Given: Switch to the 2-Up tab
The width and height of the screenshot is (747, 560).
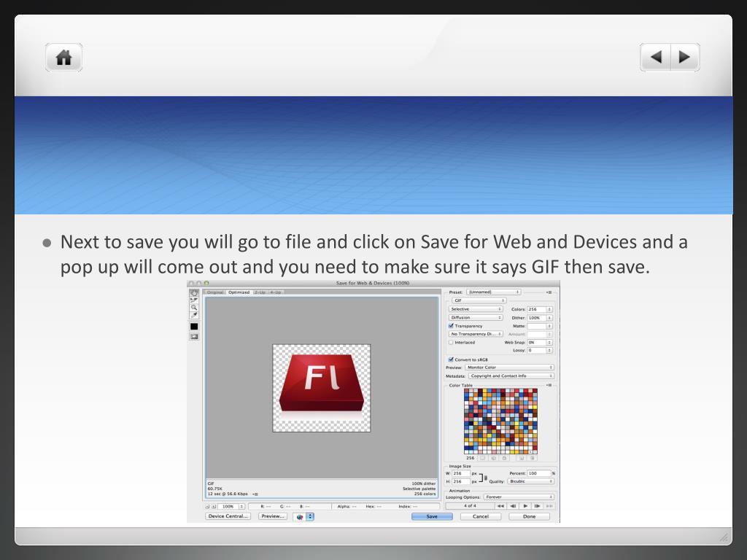Looking at the screenshot, I should pos(260,292).
